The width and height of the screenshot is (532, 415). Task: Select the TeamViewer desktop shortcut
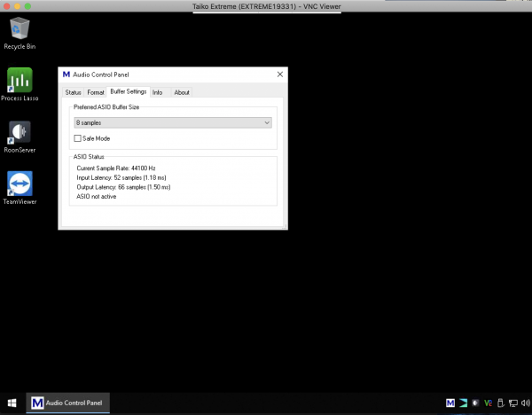coord(20,188)
